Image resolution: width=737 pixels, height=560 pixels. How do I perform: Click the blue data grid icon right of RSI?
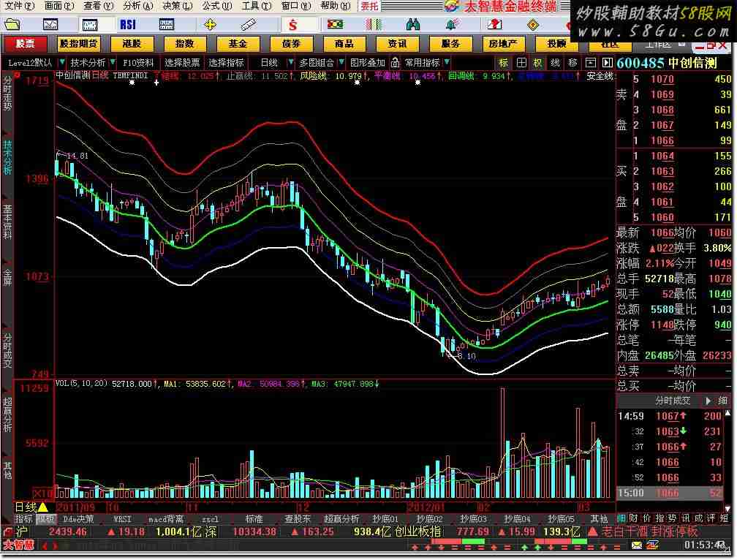167,24
